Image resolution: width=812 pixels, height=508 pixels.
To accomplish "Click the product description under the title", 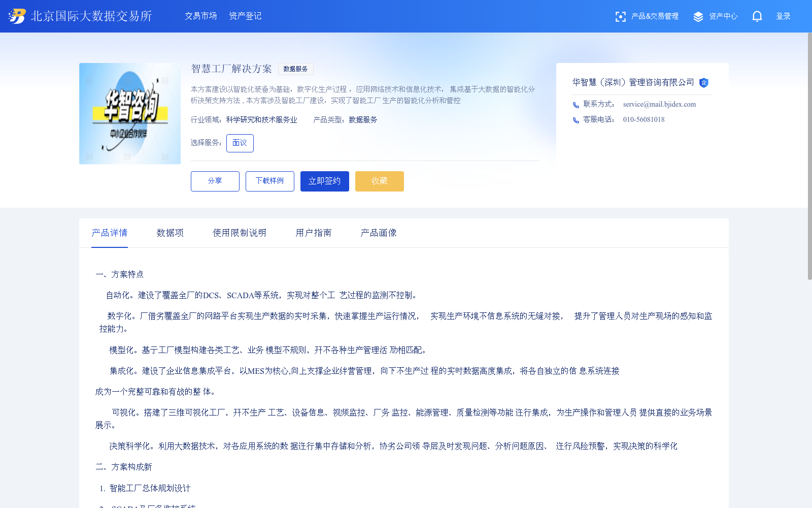I will [x=363, y=95].
